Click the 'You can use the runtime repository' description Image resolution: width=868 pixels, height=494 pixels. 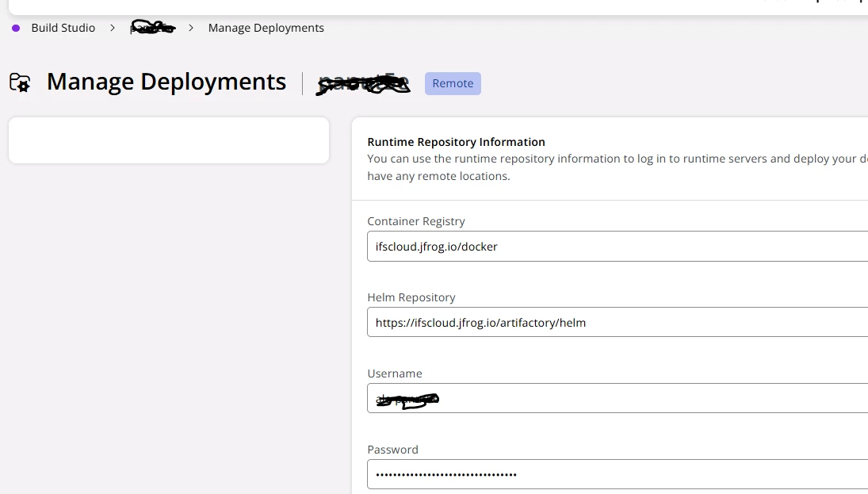coord(618,167)
